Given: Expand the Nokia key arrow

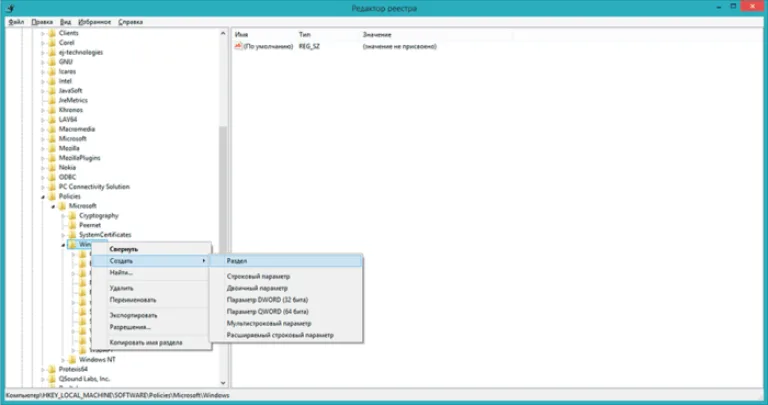Looking at the screenshot, I should coord(43,167).
